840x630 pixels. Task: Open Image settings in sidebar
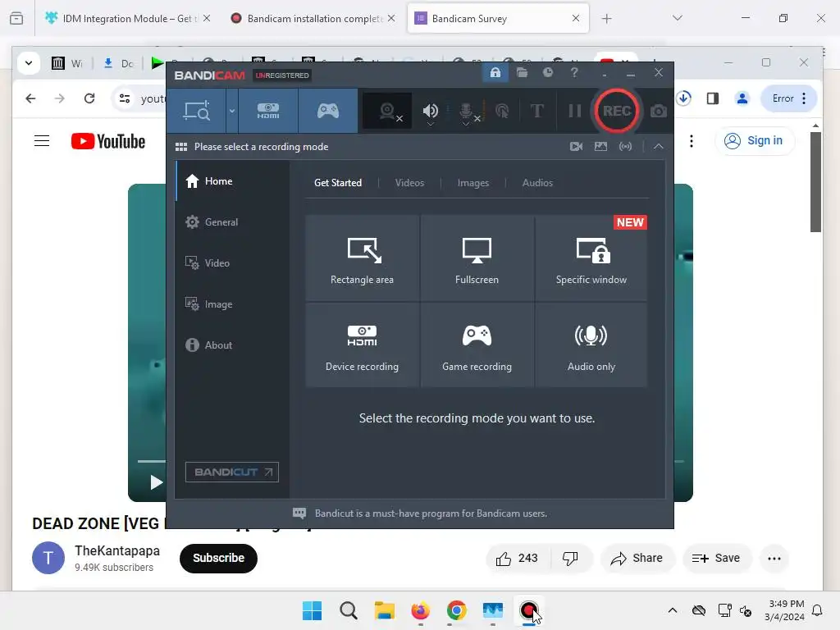click(232, 304)
